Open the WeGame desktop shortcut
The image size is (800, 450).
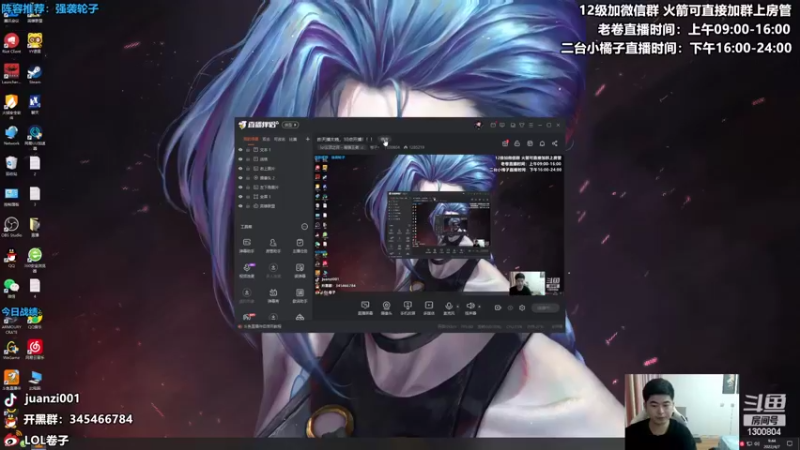coord(11,349)
